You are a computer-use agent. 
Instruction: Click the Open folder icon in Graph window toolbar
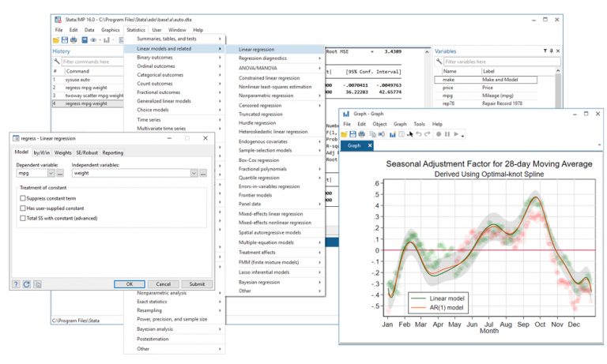pos(344,134)
